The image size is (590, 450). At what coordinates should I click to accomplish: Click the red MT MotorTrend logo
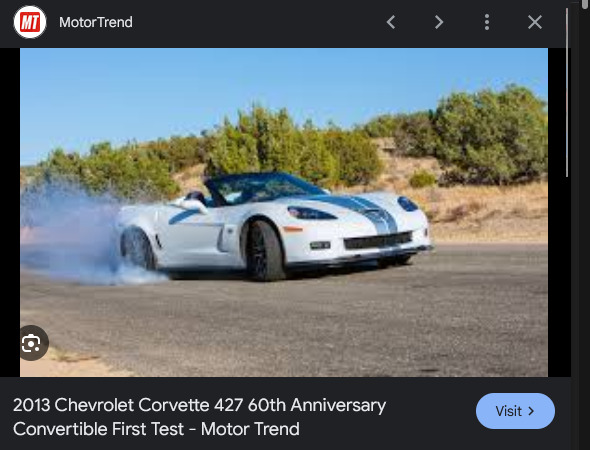click(30, 22)
